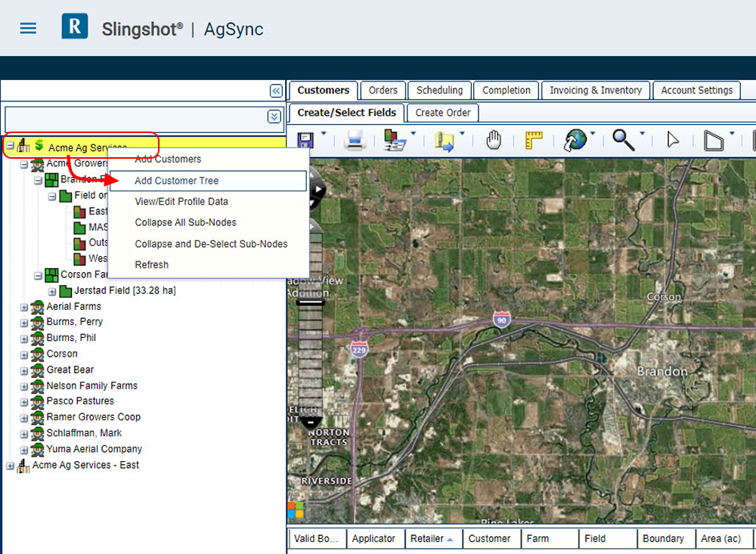Open the globe tool dropdown arrow
The image size is (756, 554).
coord(593,134)
